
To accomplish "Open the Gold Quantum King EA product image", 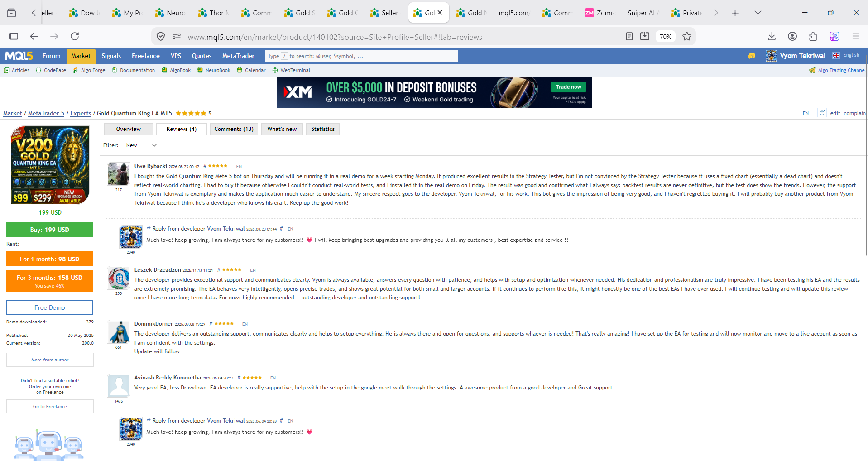I will point(50,165).
